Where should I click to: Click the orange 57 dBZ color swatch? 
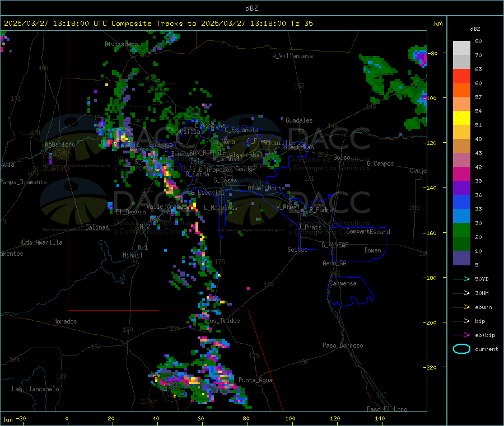461,90
